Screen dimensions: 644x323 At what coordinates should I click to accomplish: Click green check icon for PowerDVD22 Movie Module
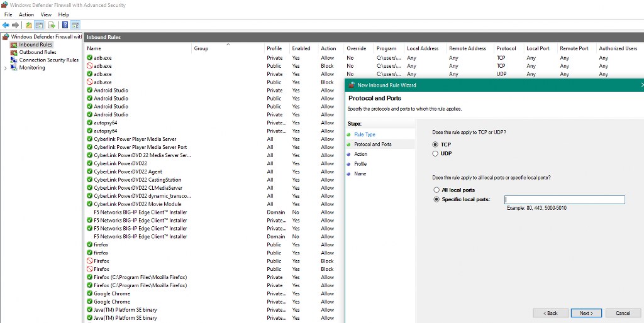pyautogui.click(x=89, y=204)
